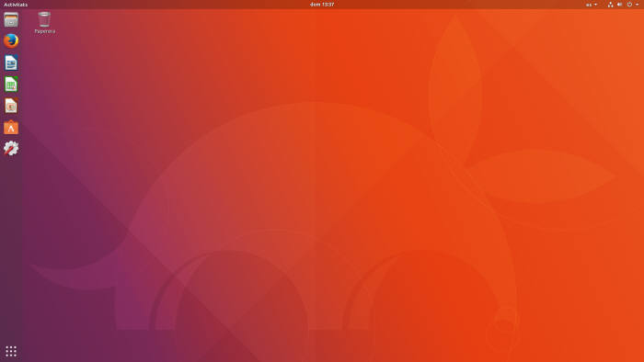Viewport: 644px width, 362px height.
Task: Open the Files manager from the dock
Action: point(11,19)
